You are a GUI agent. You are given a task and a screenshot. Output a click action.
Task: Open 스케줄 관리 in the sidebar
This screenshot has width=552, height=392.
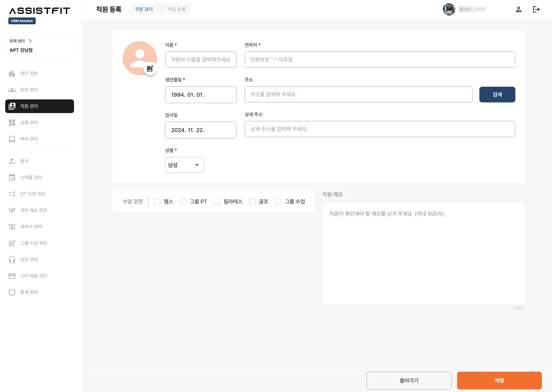[31, 177]
